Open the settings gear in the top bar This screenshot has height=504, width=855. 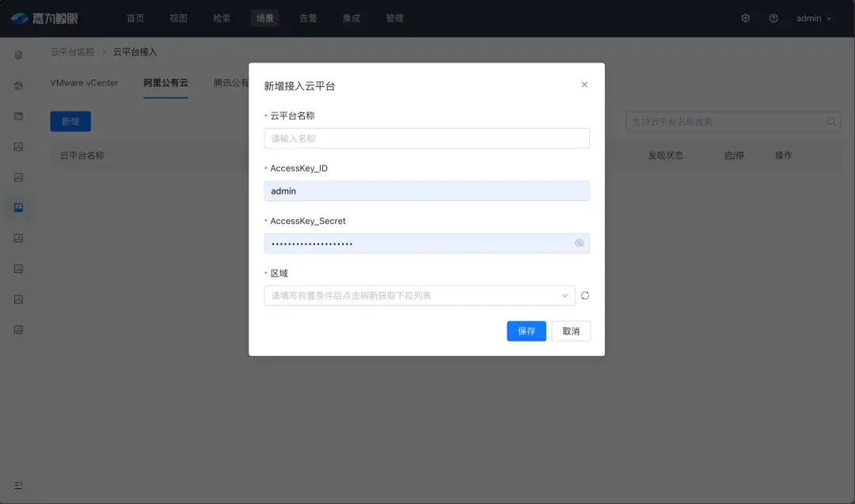click(745, 17)
